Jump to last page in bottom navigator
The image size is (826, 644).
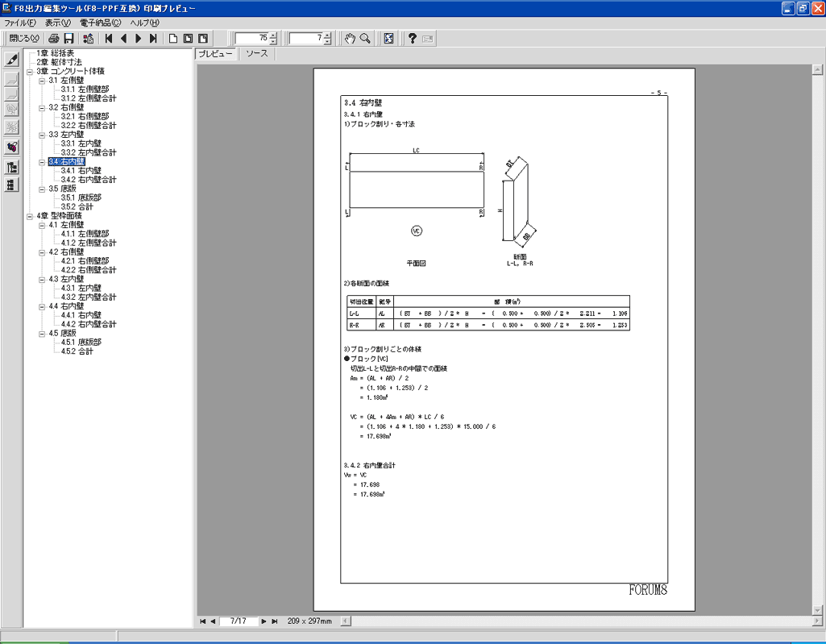[x=275, y=621]
